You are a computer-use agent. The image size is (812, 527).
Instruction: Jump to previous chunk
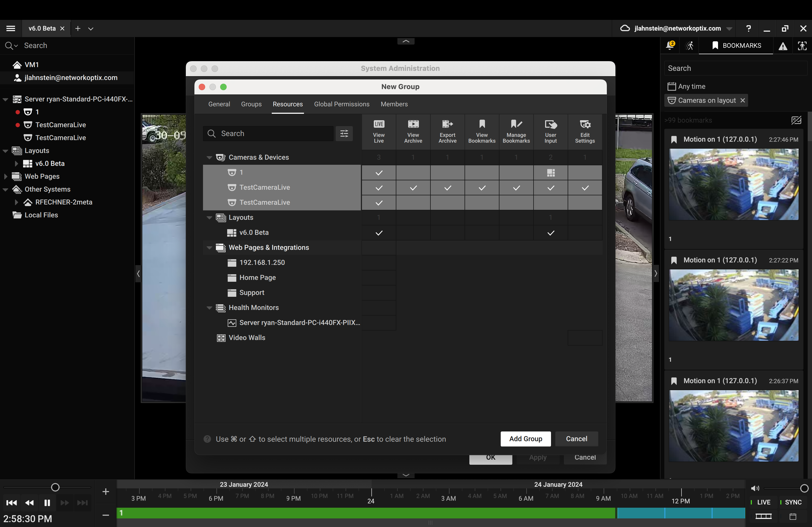click(12, 503)
